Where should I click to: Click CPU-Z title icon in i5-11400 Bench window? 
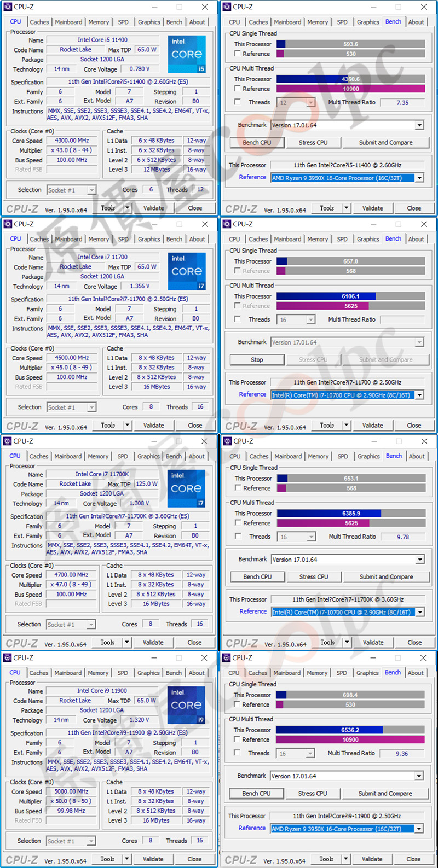point(227,7)
